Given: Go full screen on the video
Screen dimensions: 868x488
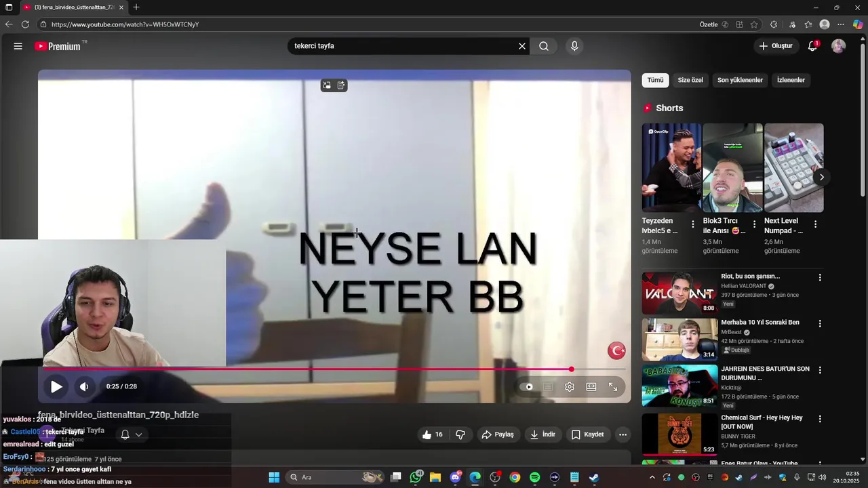Looking at the screenshot, I should click(x=613, y=386).
